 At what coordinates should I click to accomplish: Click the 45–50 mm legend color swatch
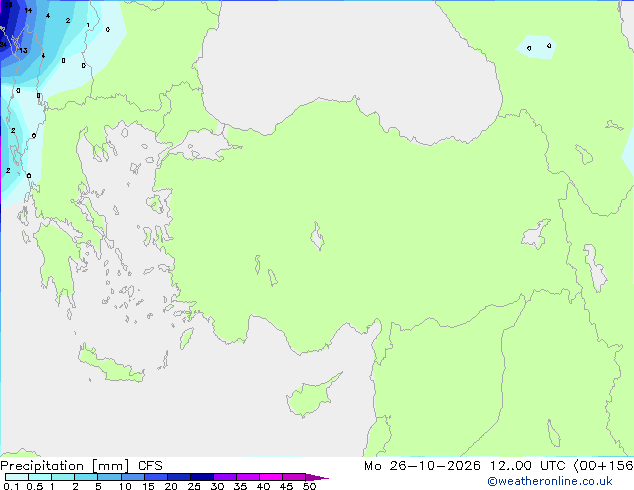click(x=294, y=477)
